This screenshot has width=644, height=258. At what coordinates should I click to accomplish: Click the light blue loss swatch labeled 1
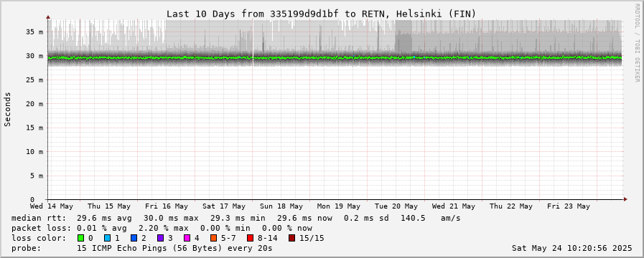(x=107, y=238)
